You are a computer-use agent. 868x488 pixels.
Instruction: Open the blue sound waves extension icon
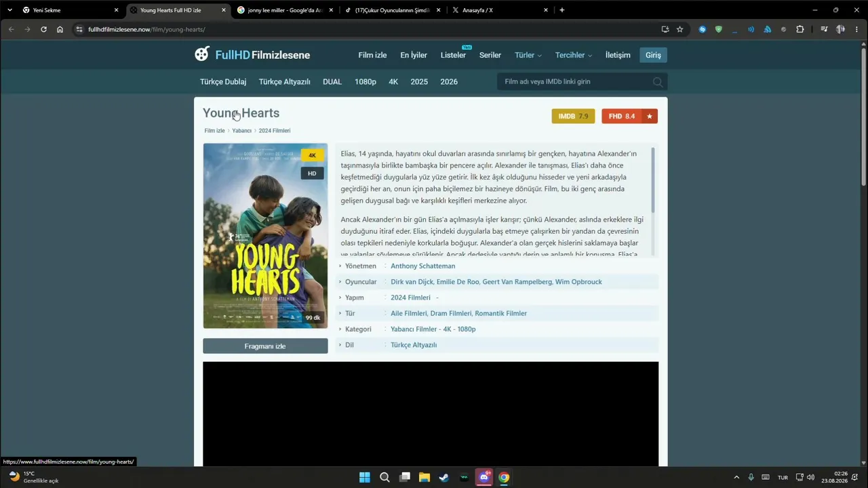(751, 29)
